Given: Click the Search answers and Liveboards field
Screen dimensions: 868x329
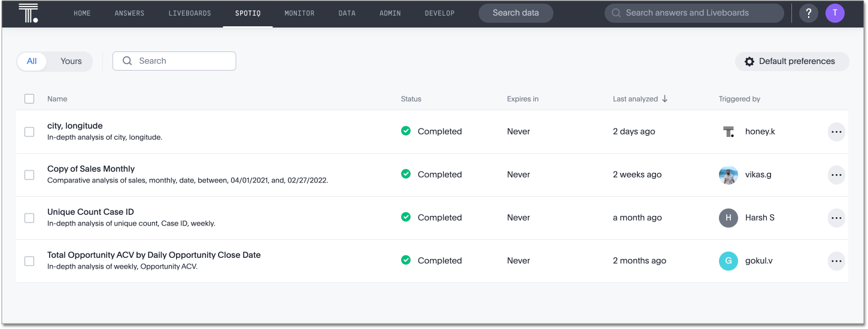Looking at the screenshot, I should point(694,13).
